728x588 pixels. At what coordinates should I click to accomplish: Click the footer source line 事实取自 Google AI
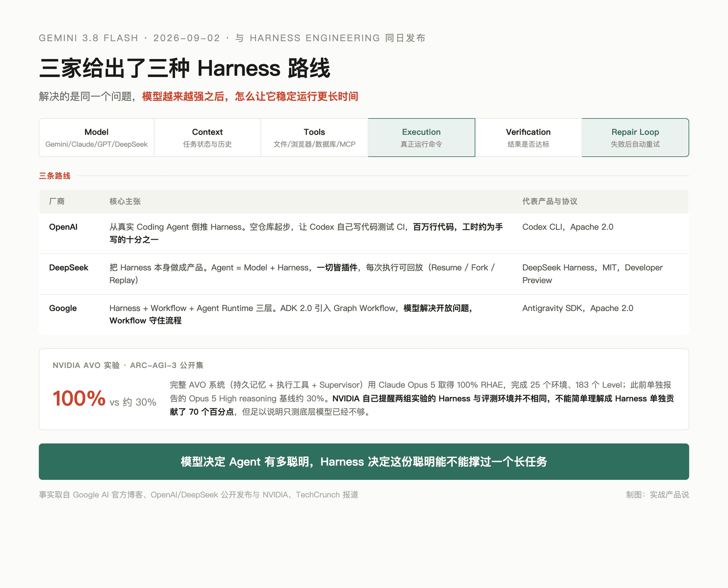[x=198, y=494]
